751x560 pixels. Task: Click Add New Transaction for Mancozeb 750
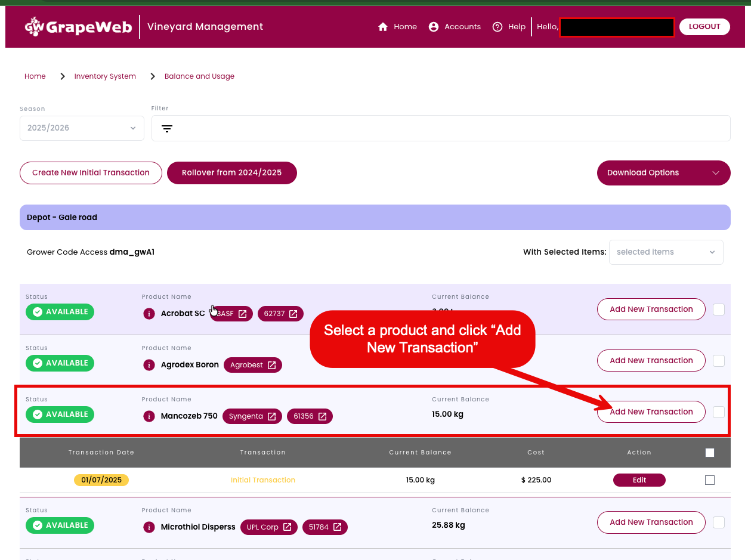(x=651, y=412)
